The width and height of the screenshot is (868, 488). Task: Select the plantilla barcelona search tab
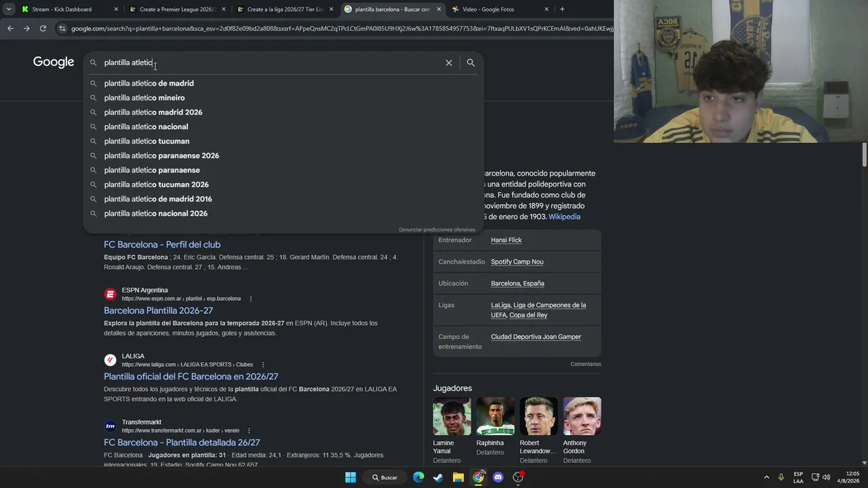tap(393, 9)
